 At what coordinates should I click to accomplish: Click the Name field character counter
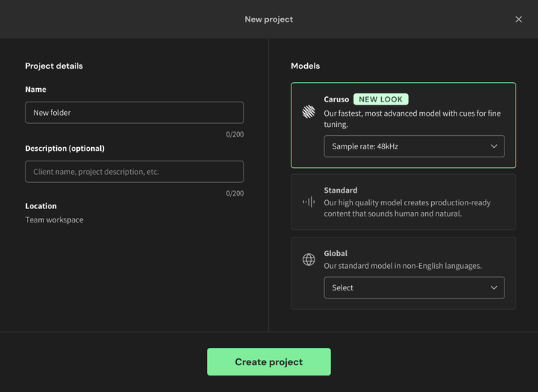[x=235, y=134]
